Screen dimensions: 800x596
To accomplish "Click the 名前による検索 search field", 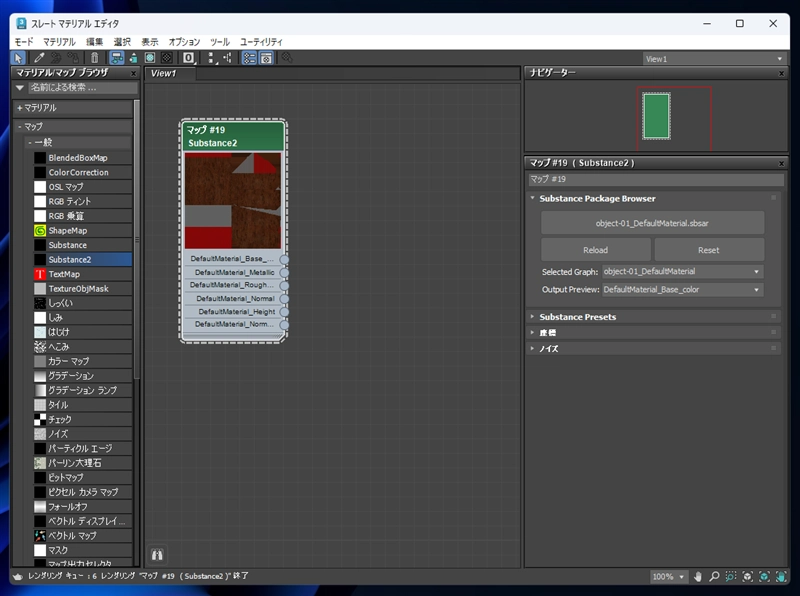I will (x=80, y=88).
